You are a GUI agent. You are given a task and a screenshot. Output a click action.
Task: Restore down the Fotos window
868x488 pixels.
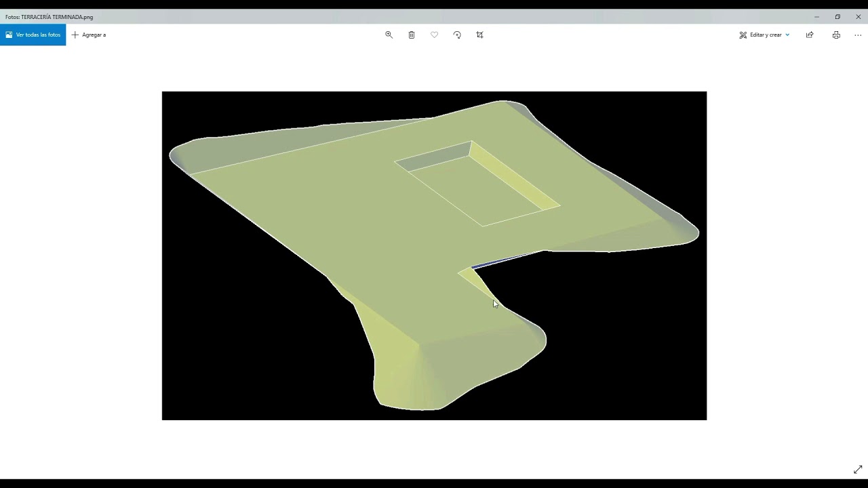tap(837, 17)
